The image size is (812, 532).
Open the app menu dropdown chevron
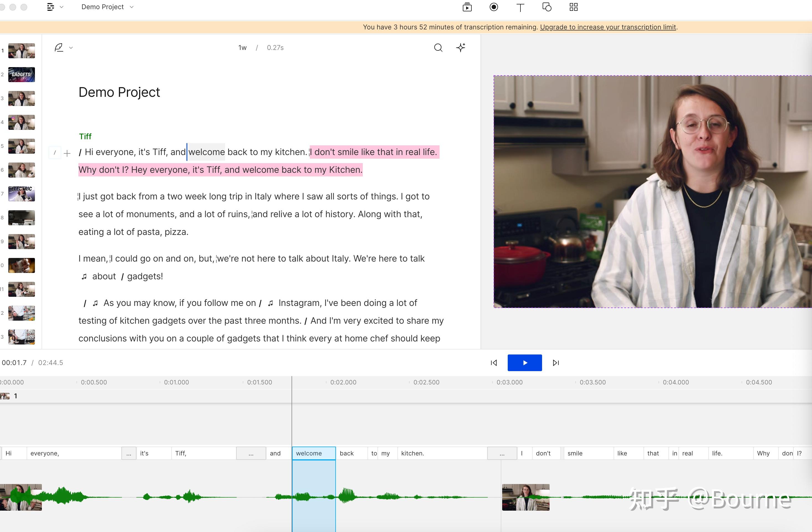(x=62, y=7)
